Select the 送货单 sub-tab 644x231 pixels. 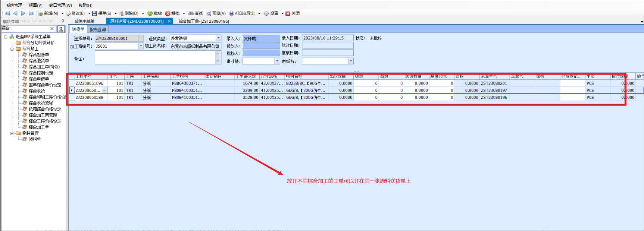pos(78,29)
